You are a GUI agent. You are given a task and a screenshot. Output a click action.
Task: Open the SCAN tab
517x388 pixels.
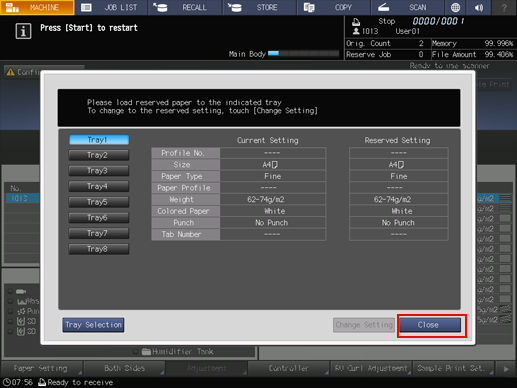pyautogui.click(x=407, y=7)
